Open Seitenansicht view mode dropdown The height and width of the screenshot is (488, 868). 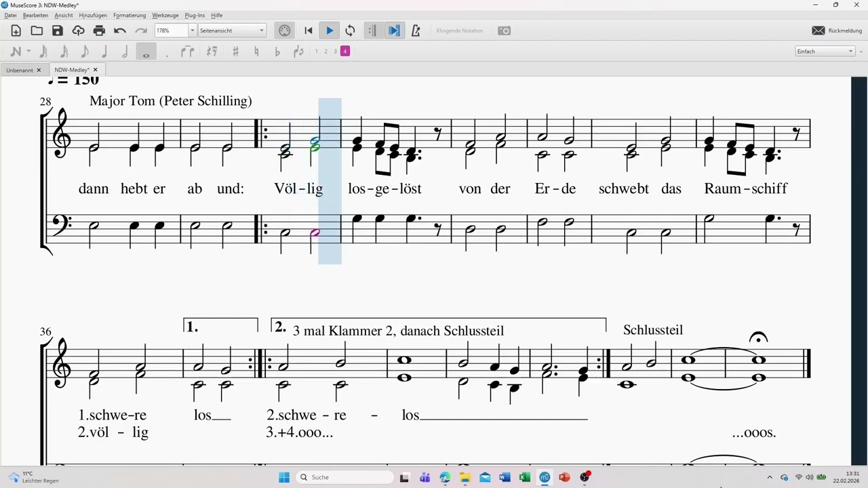232,30
